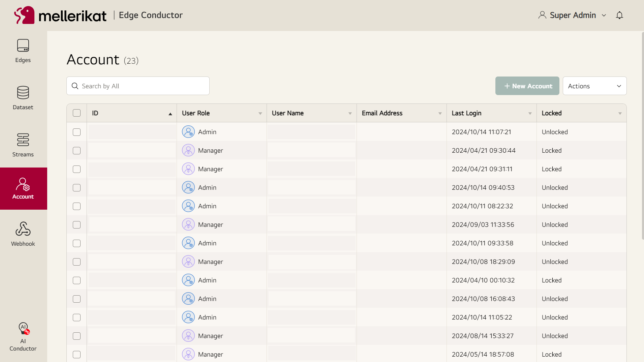Open the Webhook section

click(23, 234)
